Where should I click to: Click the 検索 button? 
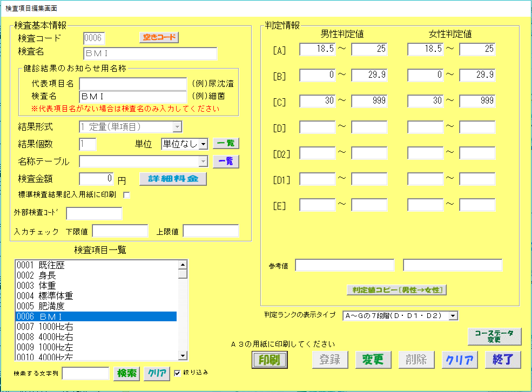(x=126, y=373)
